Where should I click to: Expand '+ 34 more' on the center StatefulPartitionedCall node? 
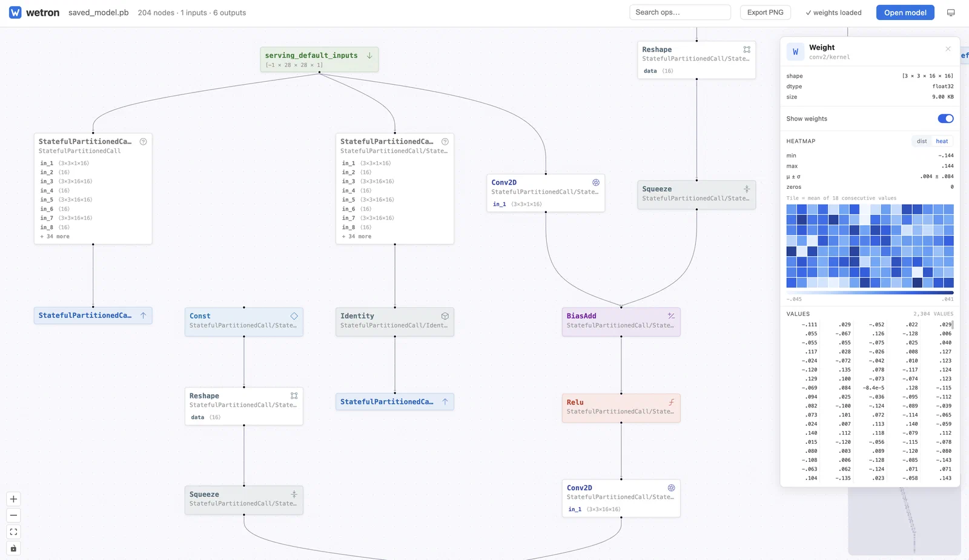(357, 237)
